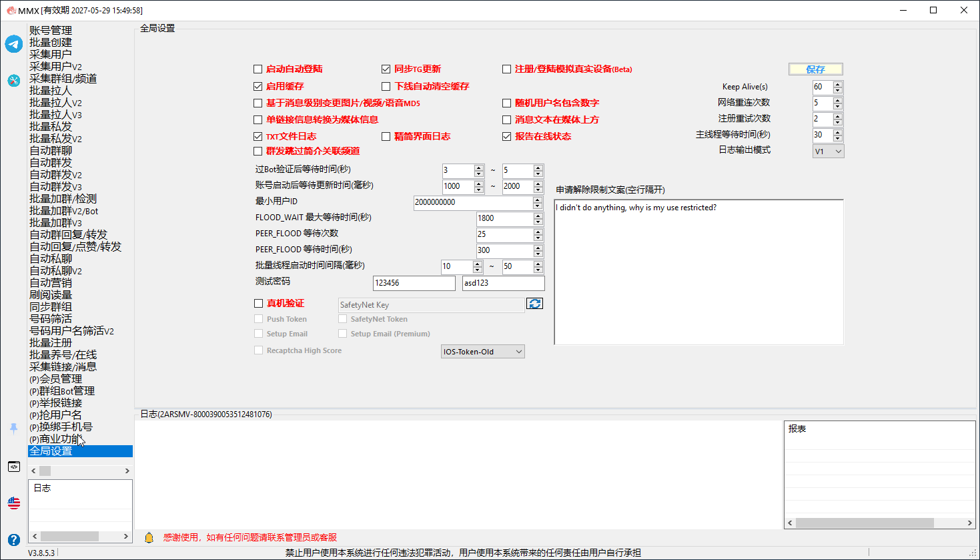The height and width of the screenshot is (560, 980).
Task: Click the bell notification icon
Action: click(x=149, y=537)
